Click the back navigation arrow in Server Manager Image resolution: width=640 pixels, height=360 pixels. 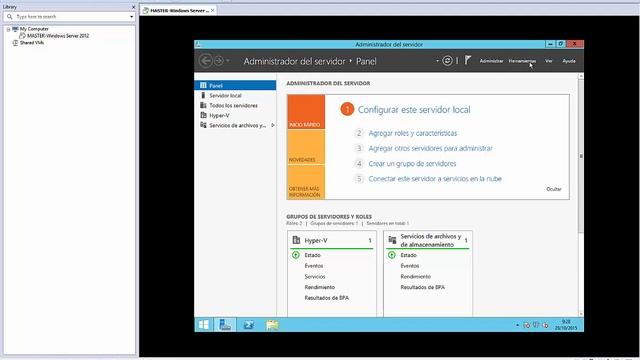pyautogui.click(x=205, y=61)
